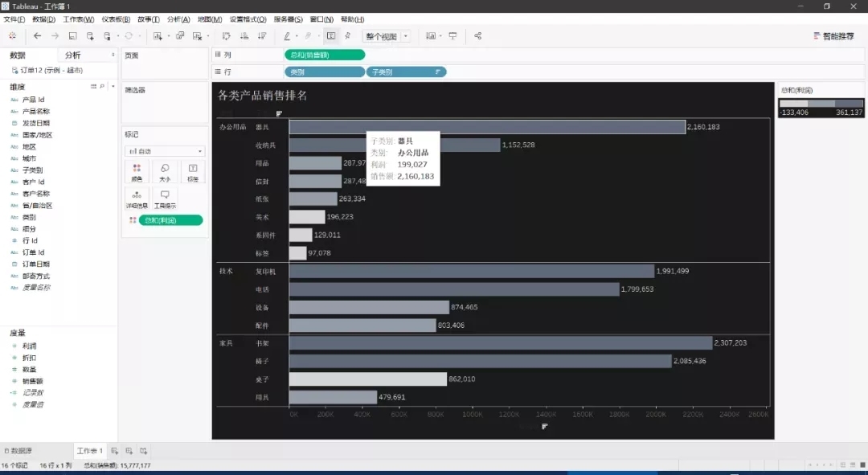Open the 数据源 tab at bottom
The image size is (868, 475).
(18, 451)
